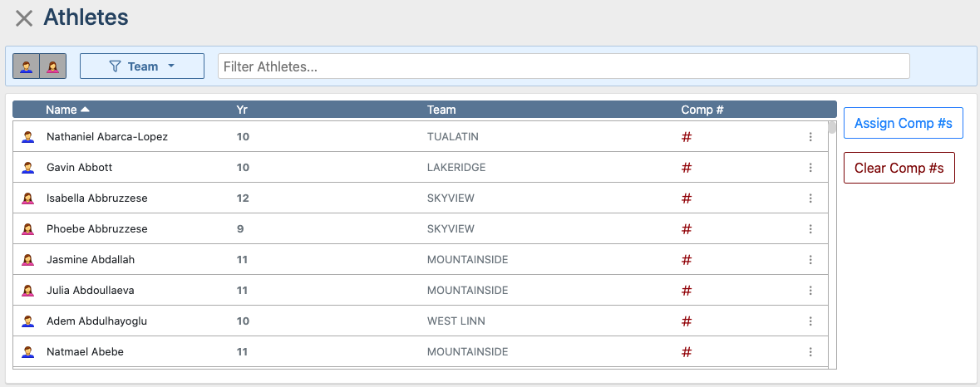Click the female icon beside Phoebe Abbruzzese
980x387 pixels.
[27, 229]
